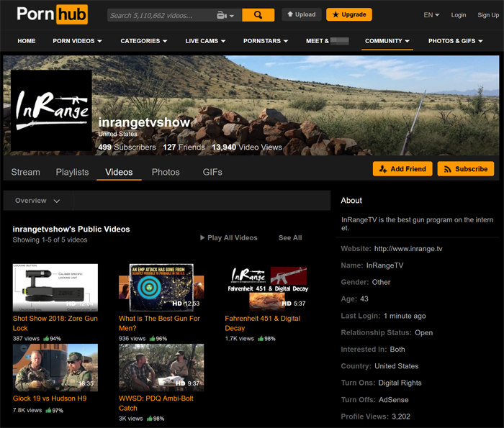Open the Community menu dropdown
Viewport: 504px width, 428px height.
[387, 41]
